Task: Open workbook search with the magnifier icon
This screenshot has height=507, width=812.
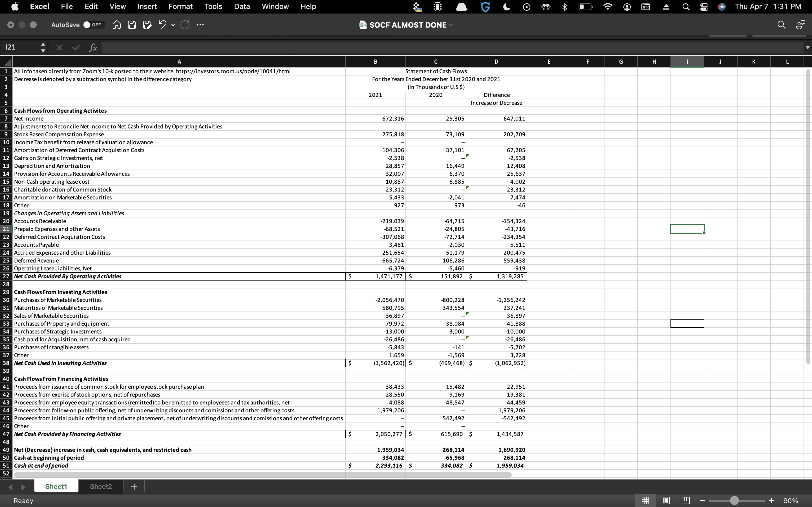Action: pyautogui.click(x=781, y=25)
